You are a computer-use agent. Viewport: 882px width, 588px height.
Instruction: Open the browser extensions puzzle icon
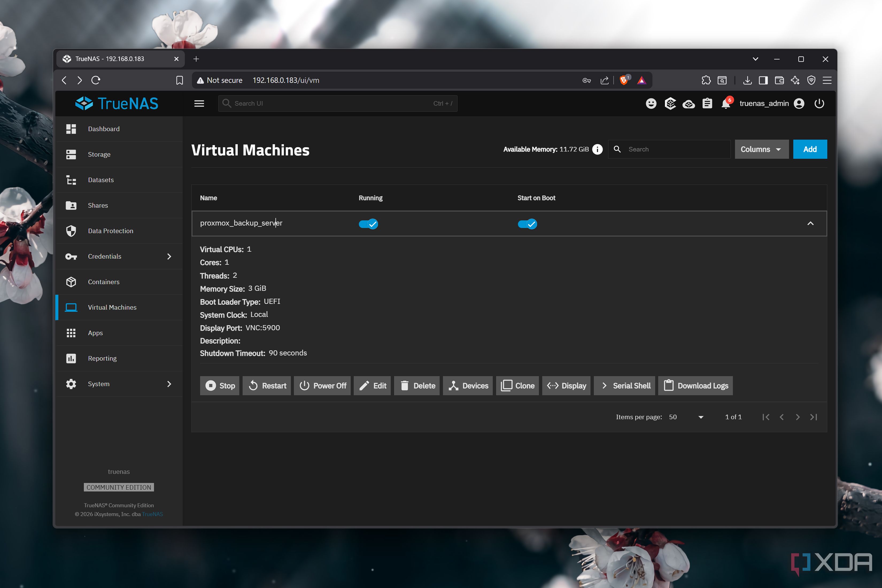[706, 80]
